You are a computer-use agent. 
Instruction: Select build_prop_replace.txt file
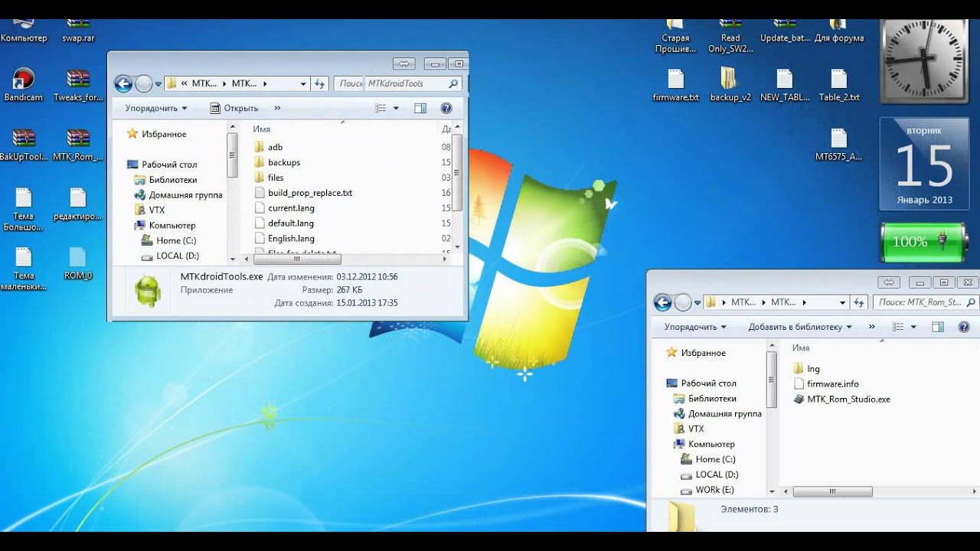pos(302,193)
